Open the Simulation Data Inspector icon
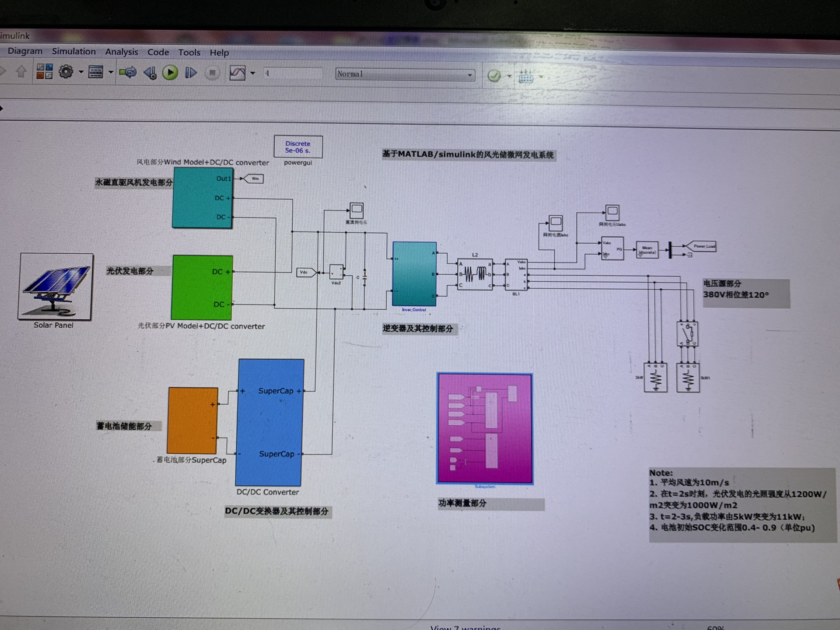The width and height of the screenshot is (840, 630). click(237, 73)
